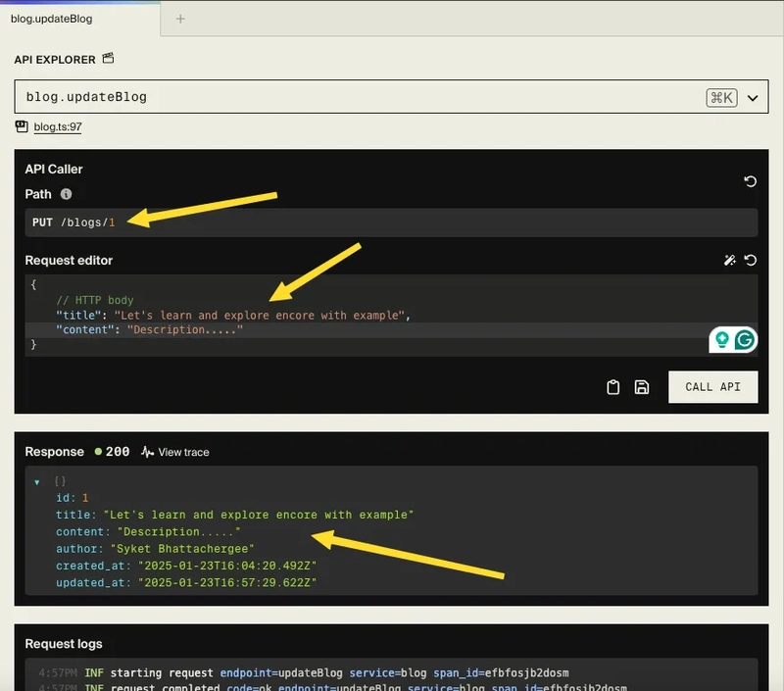
Task: Show the Path info tooltip icon
Action: click(x=66, y=194)
